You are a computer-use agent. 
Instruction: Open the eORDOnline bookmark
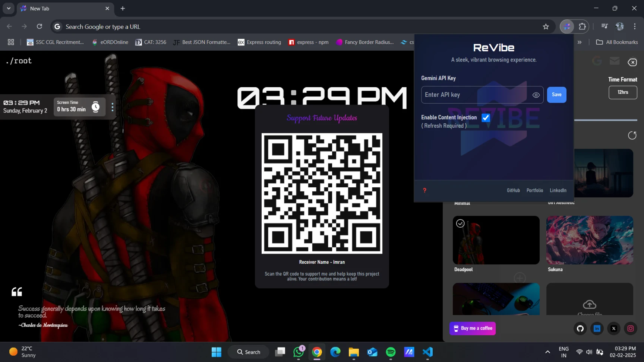(110, 42)
